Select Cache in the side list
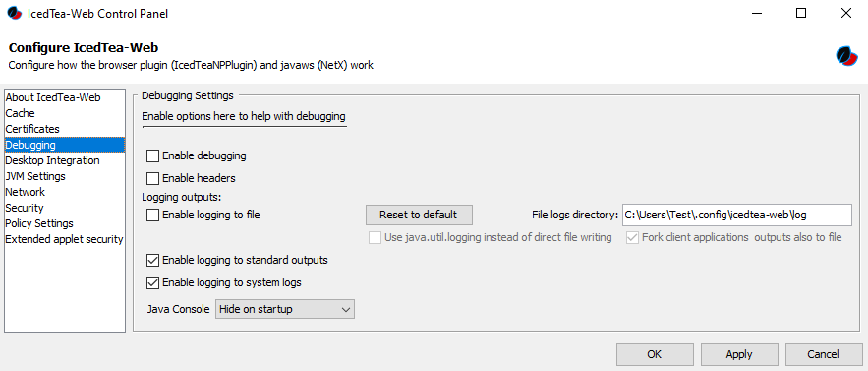868x371 pixels. coord(64,113)
